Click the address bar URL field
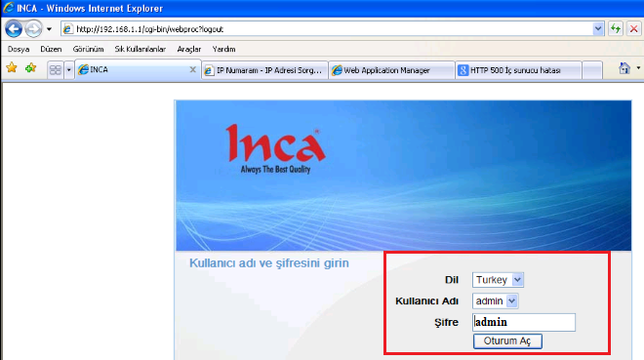This screenshot has height=360, width=644. (x=333, y=29)
